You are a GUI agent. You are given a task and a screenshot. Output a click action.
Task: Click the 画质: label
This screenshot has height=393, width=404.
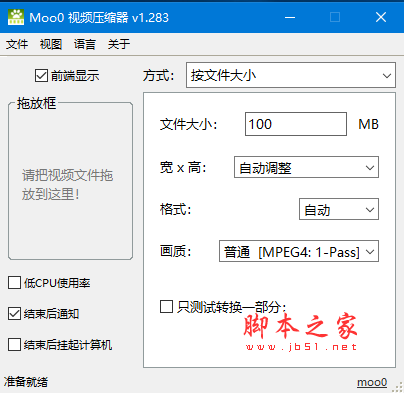point(176,251)
